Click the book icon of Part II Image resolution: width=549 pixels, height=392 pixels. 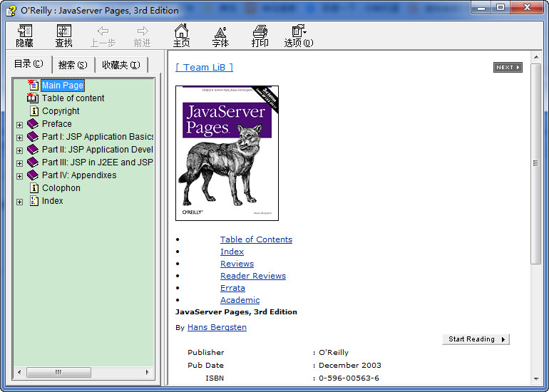(33, 150)
